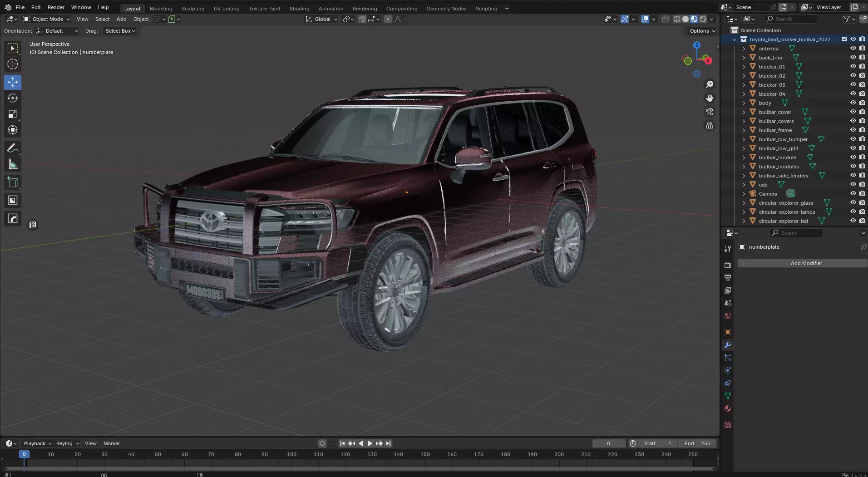Activate the Transform tool
The image size is (868, 477).
(x=13, y=130)
